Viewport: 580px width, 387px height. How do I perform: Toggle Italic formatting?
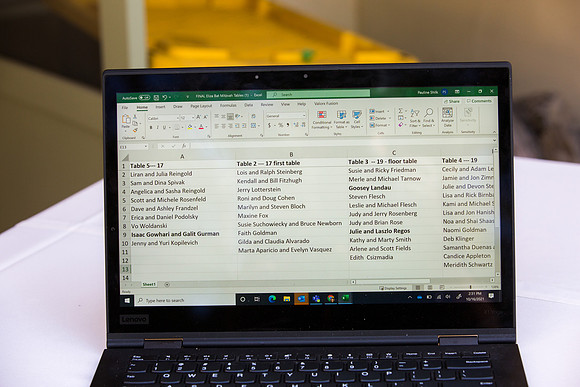158,127
